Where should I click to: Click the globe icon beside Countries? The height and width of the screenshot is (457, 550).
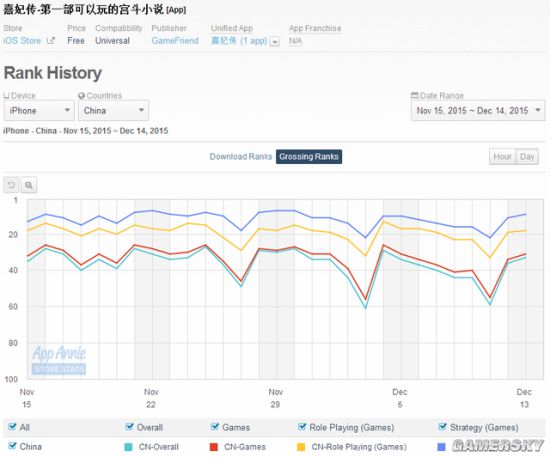(x=81, y=95)
